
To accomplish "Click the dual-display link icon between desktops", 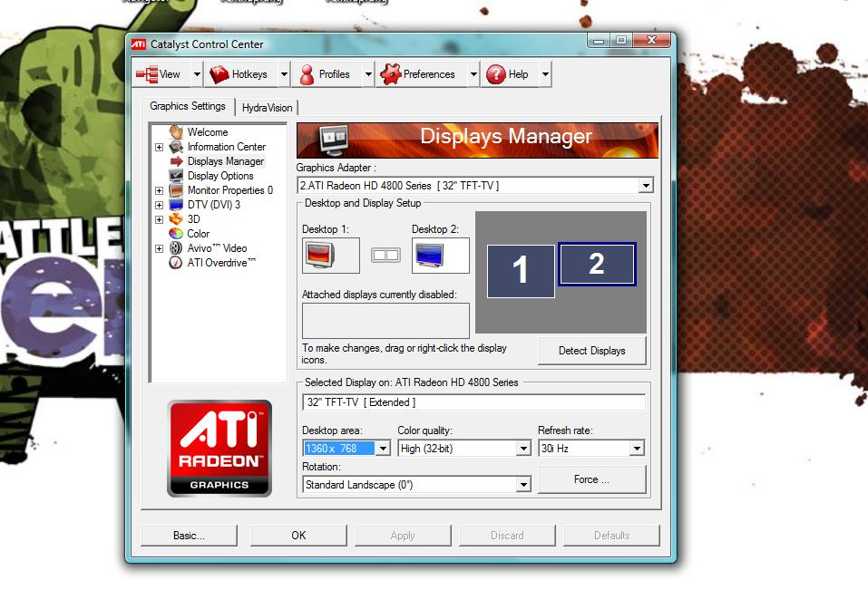I will click(x=385, y=255).
